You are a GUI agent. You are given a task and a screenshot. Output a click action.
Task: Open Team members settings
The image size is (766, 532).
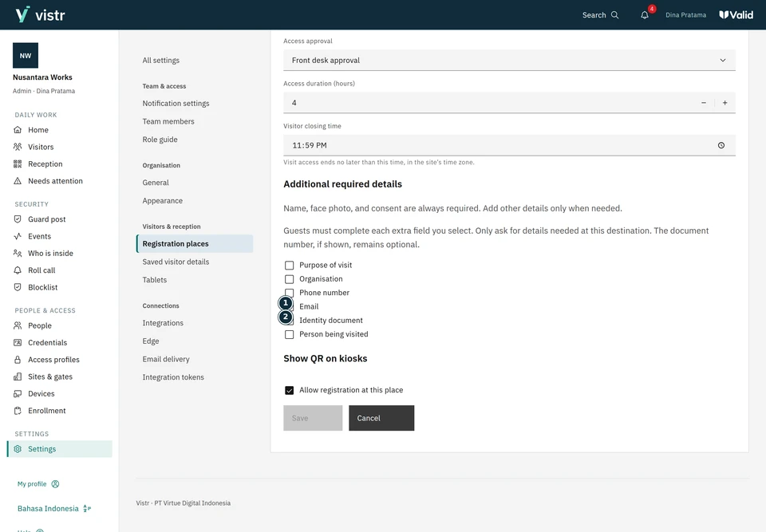pyautogui.click(x=168, y=122)
